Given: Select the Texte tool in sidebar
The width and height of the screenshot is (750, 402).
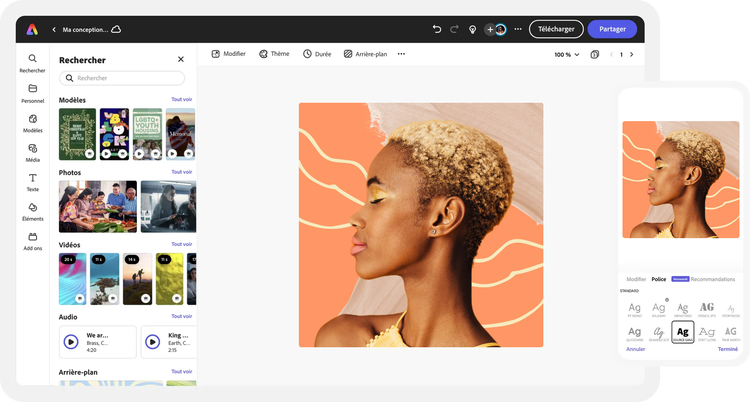Looking at the screenshot, I should (33, 182).
